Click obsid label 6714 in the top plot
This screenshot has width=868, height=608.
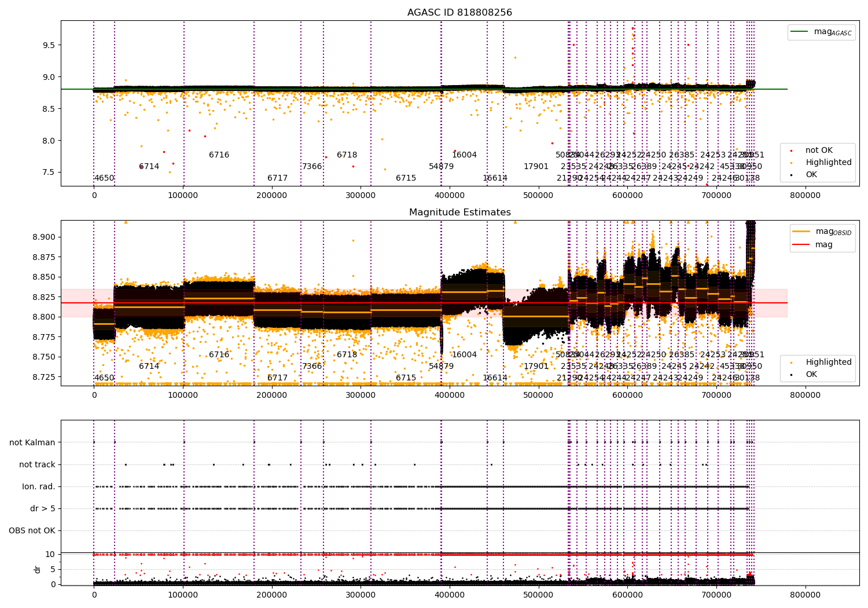click(x=149, y=167)
